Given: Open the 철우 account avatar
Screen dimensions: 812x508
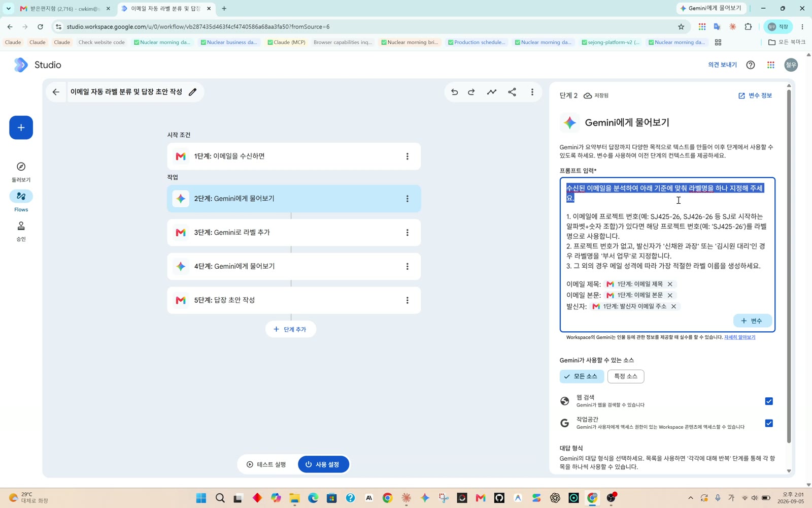Looking at the screenshot, I should (791, 65).
